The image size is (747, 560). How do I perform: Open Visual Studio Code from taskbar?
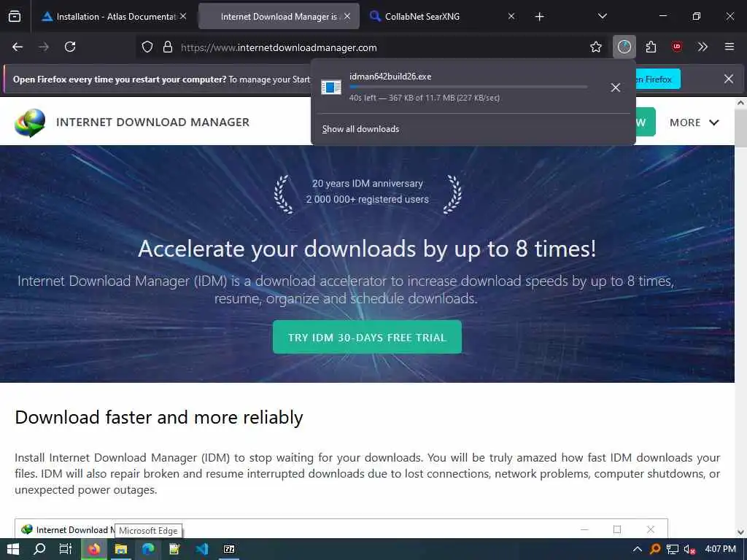202,549
